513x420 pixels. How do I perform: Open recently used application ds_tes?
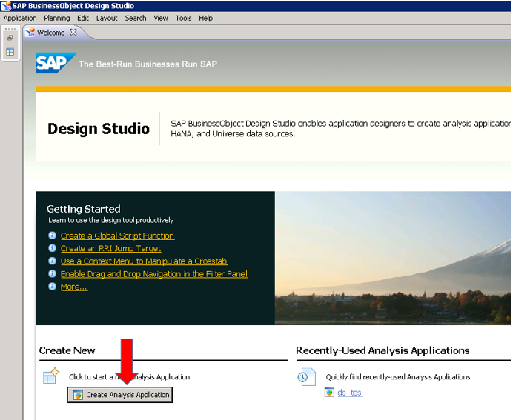tap(349, 393)
